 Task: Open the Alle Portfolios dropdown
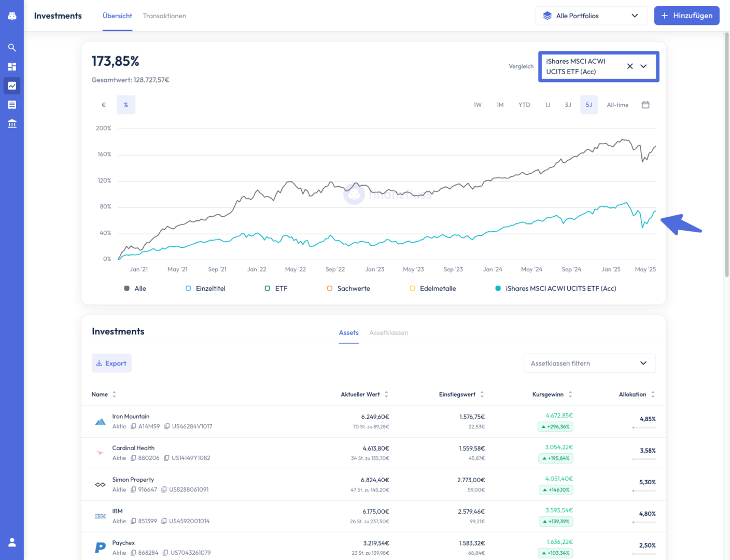coord(591,16)
